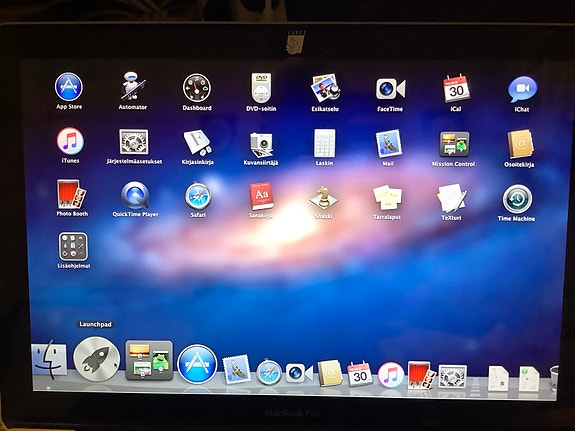
Task: Open Finder from the Dock
Action: (50, 360)
